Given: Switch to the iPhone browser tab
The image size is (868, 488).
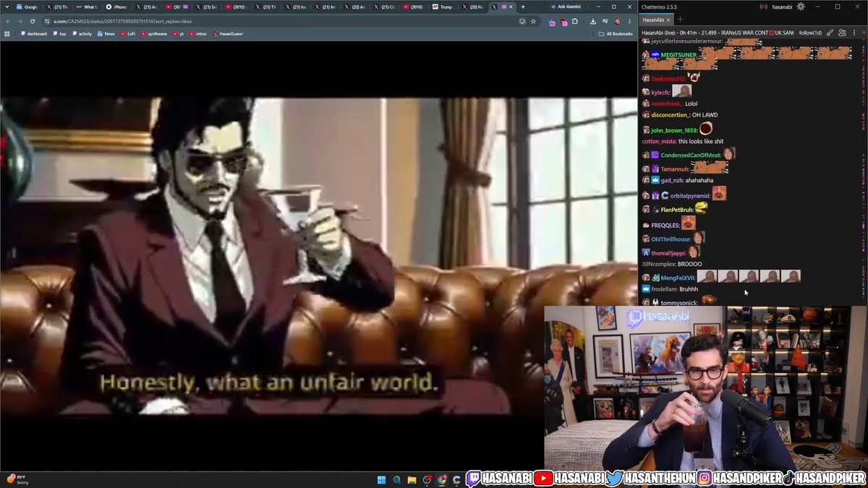Looking at the screenshot, I should pyautogui.click(x=116, y=7).
